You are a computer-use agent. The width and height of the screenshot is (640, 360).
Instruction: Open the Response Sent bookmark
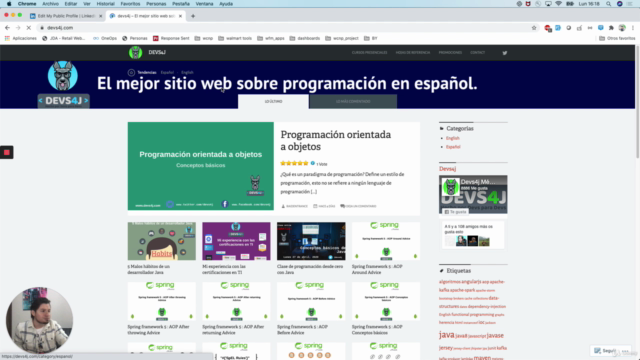(171, 38)
